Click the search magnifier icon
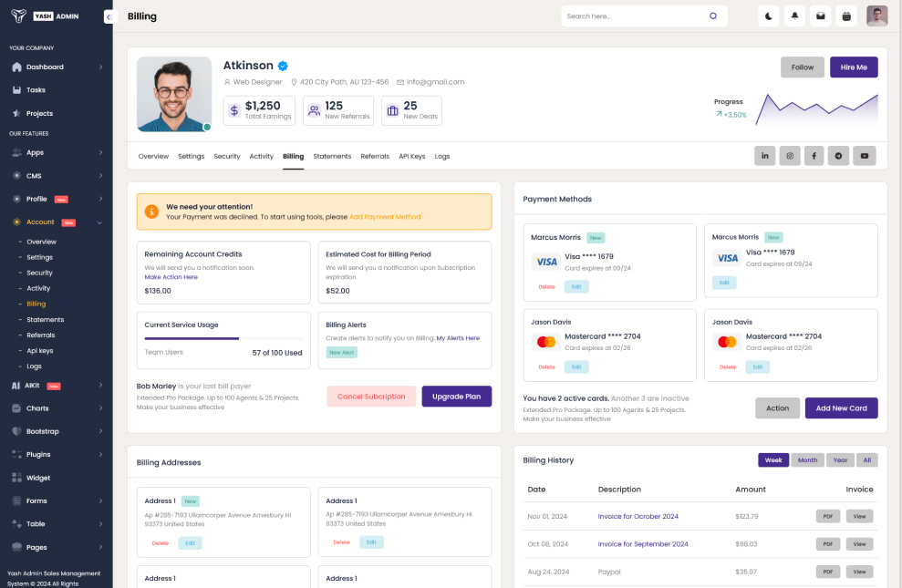The image size is (902, 588). [712, 16]
